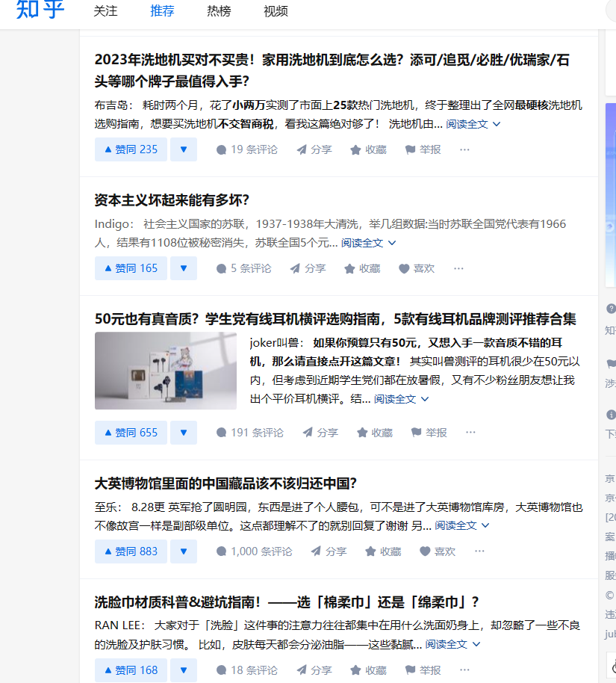Open the 50元也有真音质 article title
616x683 pixels.
click(335, 319)
